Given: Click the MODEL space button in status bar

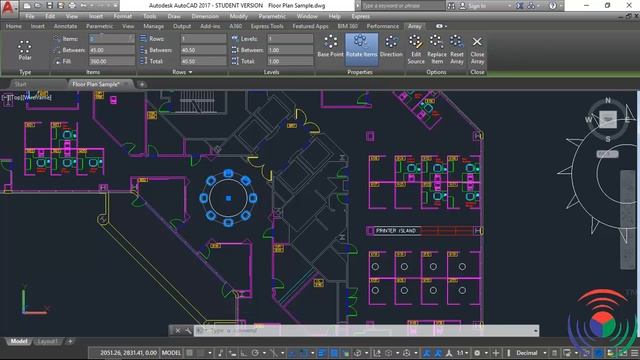Looking at the screenshot, I should pos(171,353).
